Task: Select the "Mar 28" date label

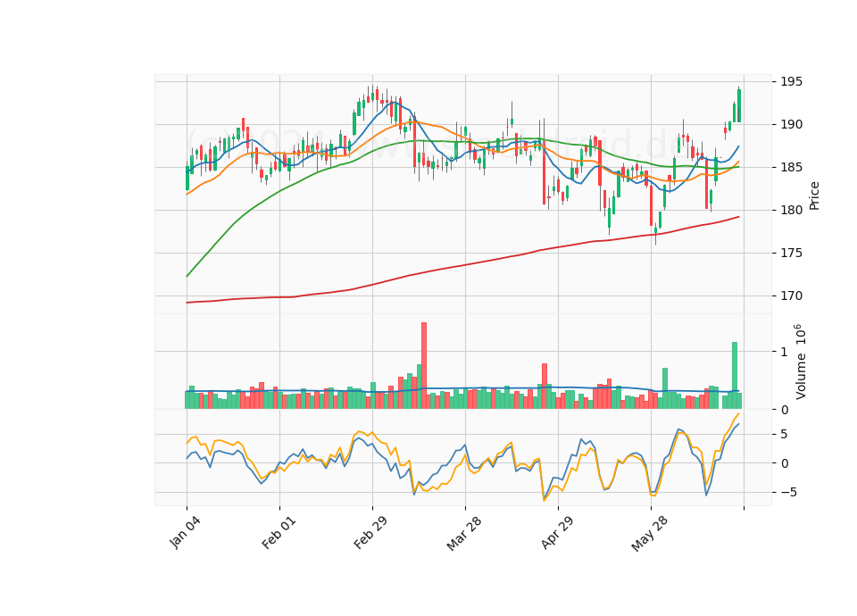Action: pyautogui.click(x=464, y=533)
